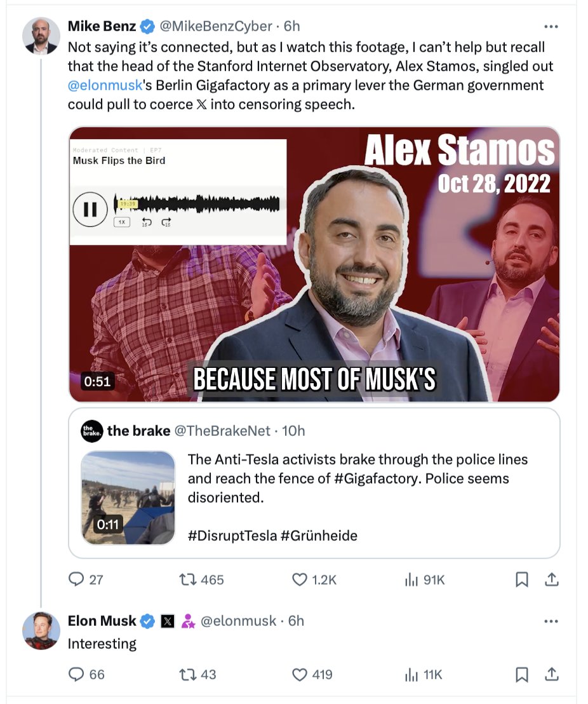
Task: Open more options on Mike Benz's tweet
Action: tap(551, 27)
